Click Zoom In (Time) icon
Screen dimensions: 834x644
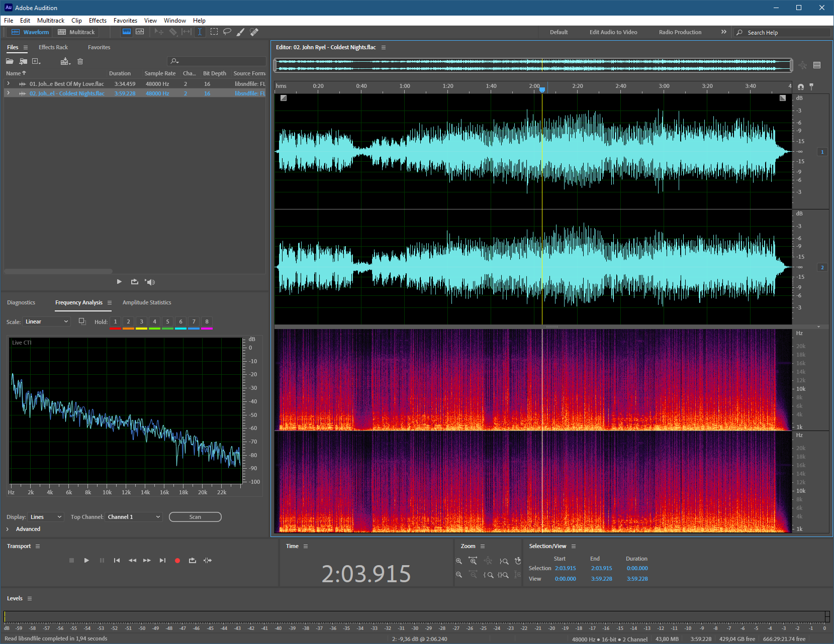tap(473, 561)
